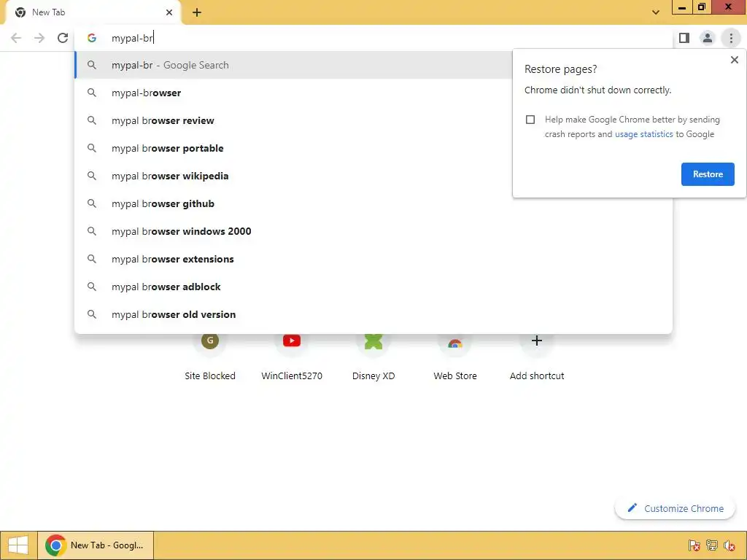Open the Web Store shortcut
The width and height of the screenshot is (747, 560).
pyautogui.click(x=455, y=357)
